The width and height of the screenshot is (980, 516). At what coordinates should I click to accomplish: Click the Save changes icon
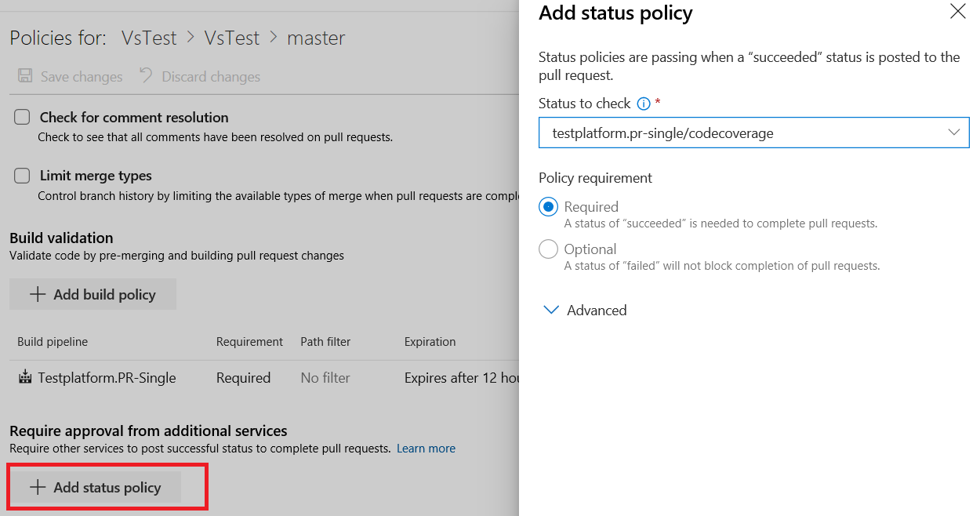[26, 75]
